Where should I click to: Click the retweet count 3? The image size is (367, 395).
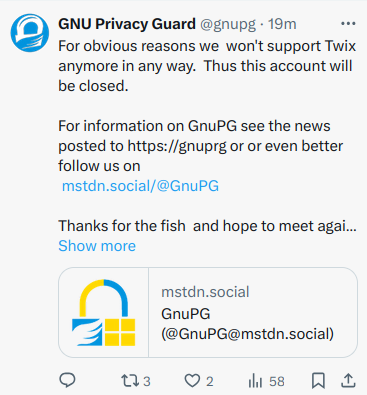pos(147,381)
